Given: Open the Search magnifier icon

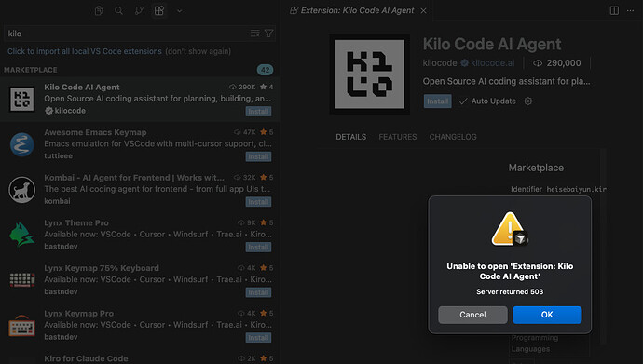Looking at the screenshot, I should (x=118, y=10).
